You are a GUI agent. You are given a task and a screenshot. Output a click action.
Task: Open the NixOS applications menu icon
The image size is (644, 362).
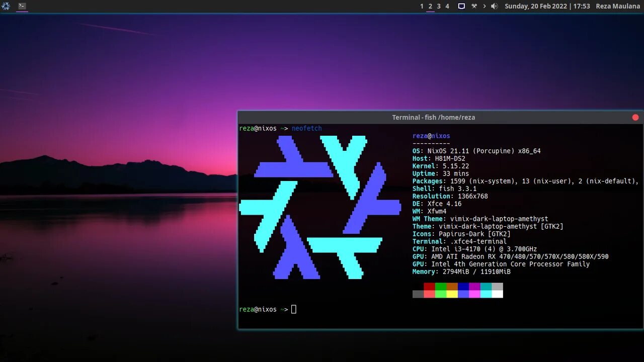pos(6,6)
